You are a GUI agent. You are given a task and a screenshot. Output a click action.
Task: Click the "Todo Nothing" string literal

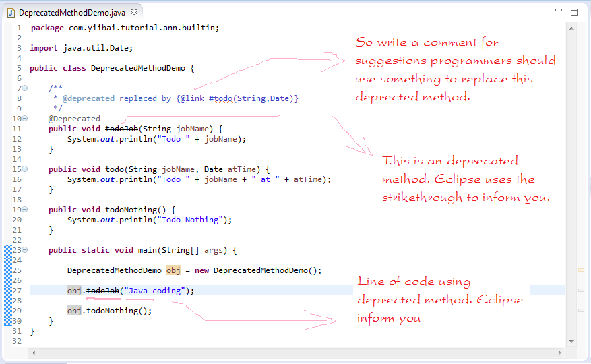(x=190, y=220)
